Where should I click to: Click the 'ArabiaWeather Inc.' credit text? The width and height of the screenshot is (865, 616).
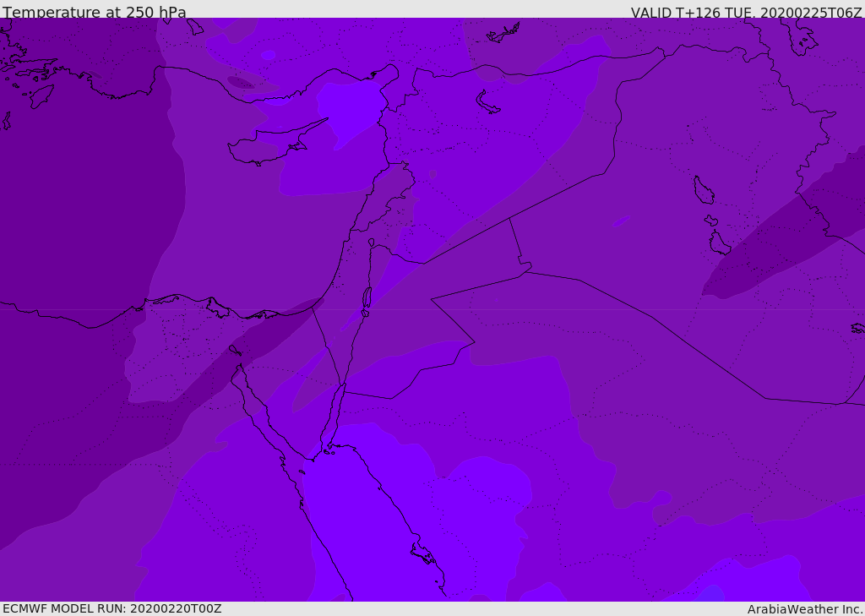(x=805, y=609)
